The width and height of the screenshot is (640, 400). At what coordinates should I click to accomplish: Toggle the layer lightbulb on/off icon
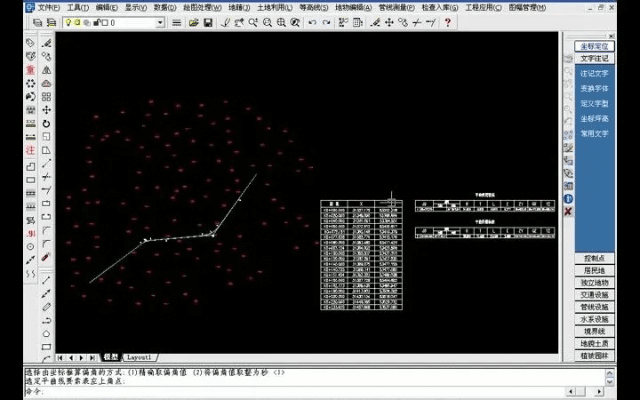click(68, 21)
